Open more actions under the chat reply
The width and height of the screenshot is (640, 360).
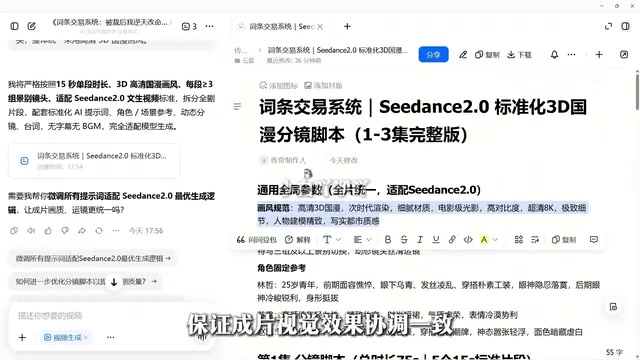[116, 231]
